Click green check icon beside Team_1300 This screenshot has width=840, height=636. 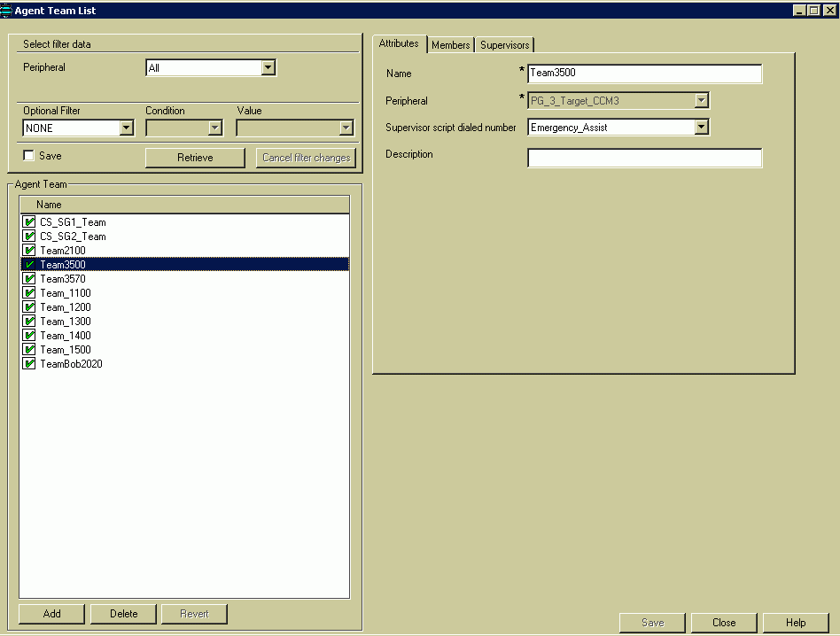click(29, 322)
